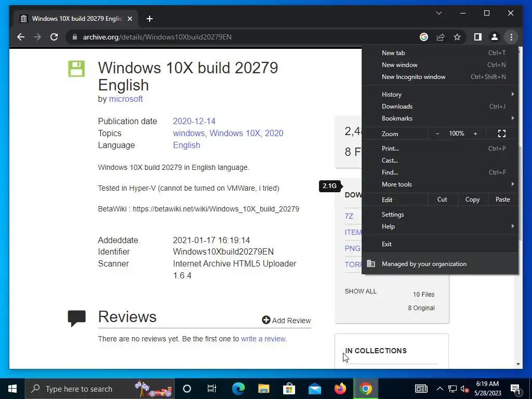Choose New Incognito window

pyautogui.click(x=440, y=77)
